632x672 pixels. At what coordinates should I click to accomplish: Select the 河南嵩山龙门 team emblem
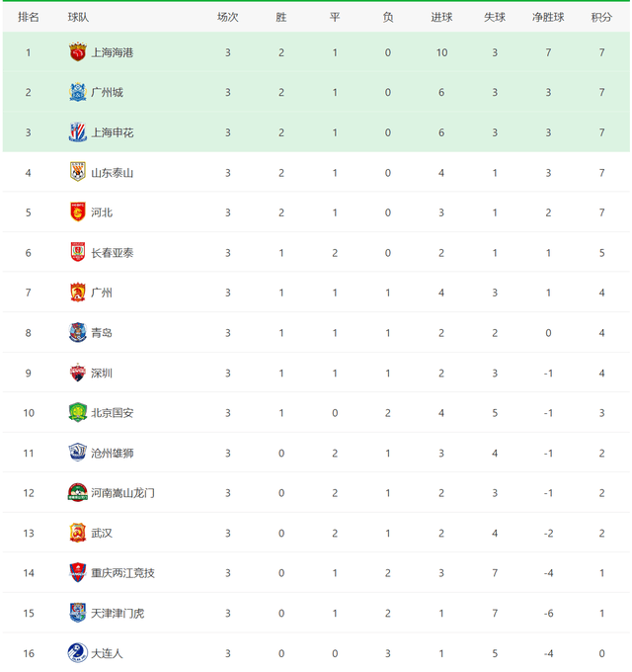77,493
